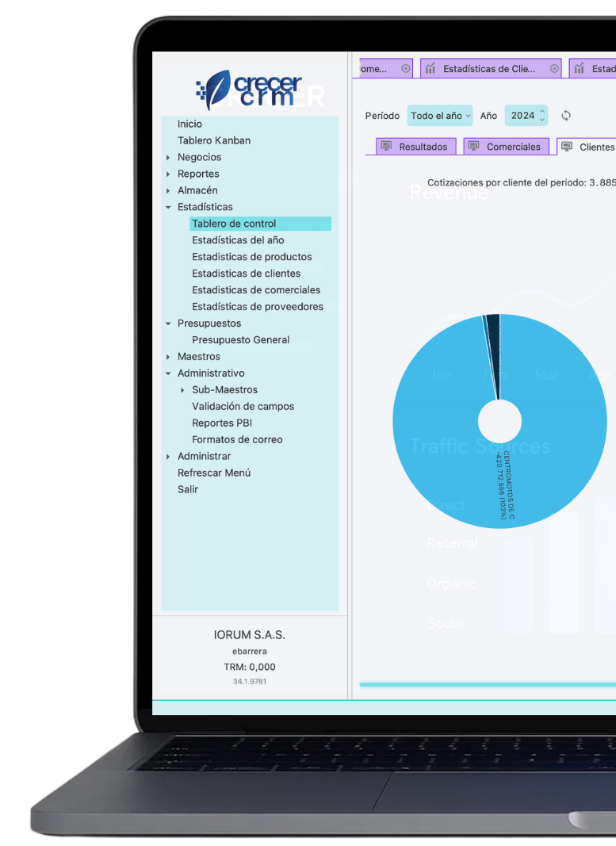Image resolution: width=616 pixels, height=846 pixels.
Task: Click the refresh icon beside the year field
Action: point(566,116)
